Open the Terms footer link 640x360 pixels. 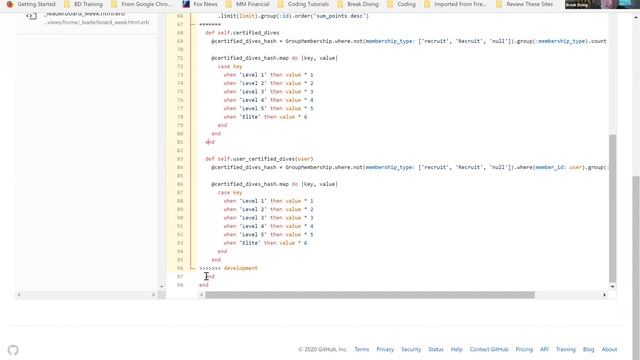[x=362, y=349]
